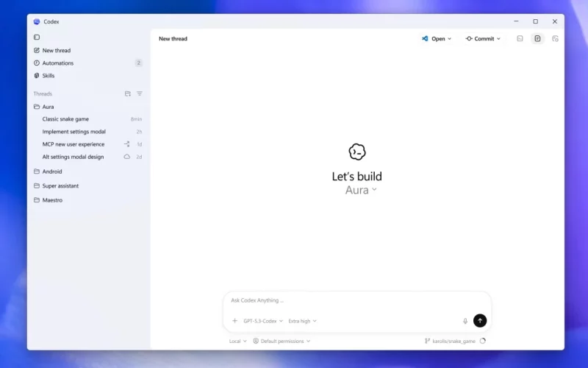This screenshot has width=588, height=368.
Task: Click the add new project folder icon
Action: pos(127,93)
